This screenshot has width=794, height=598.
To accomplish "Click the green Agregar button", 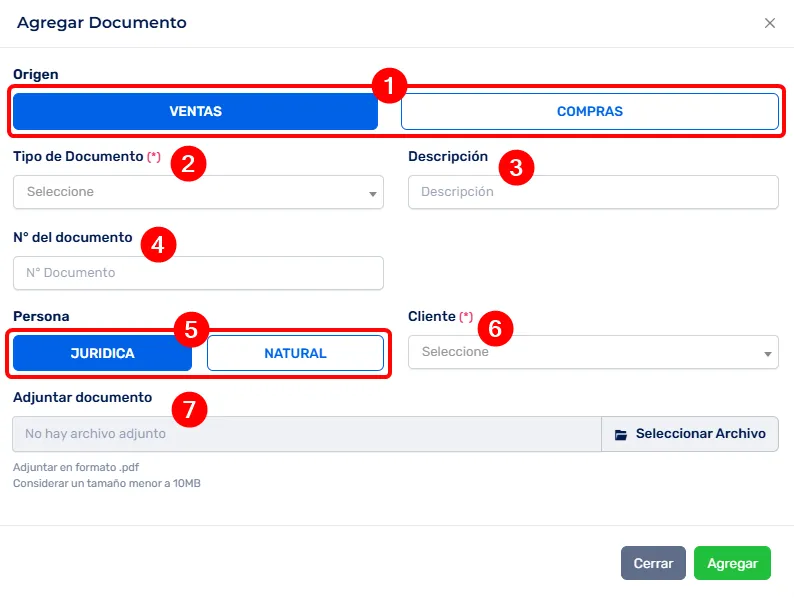I will pyautogui.click(x=732, y=563).
